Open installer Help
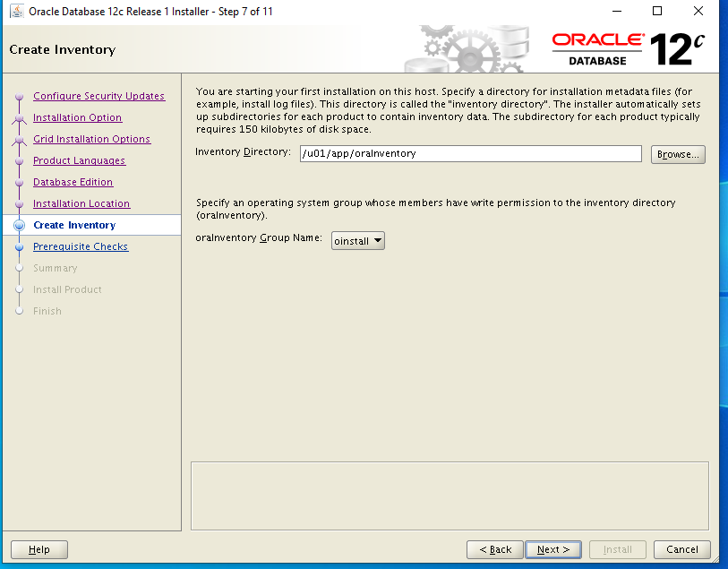Image resolution: width=728 pixels, height=569 pixels. tap(39, 549)
